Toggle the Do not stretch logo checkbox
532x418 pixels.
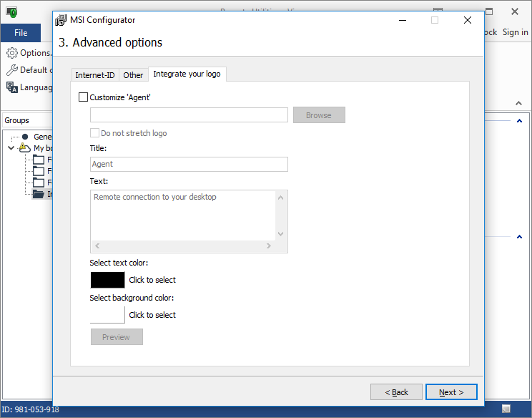pos(94,132)
